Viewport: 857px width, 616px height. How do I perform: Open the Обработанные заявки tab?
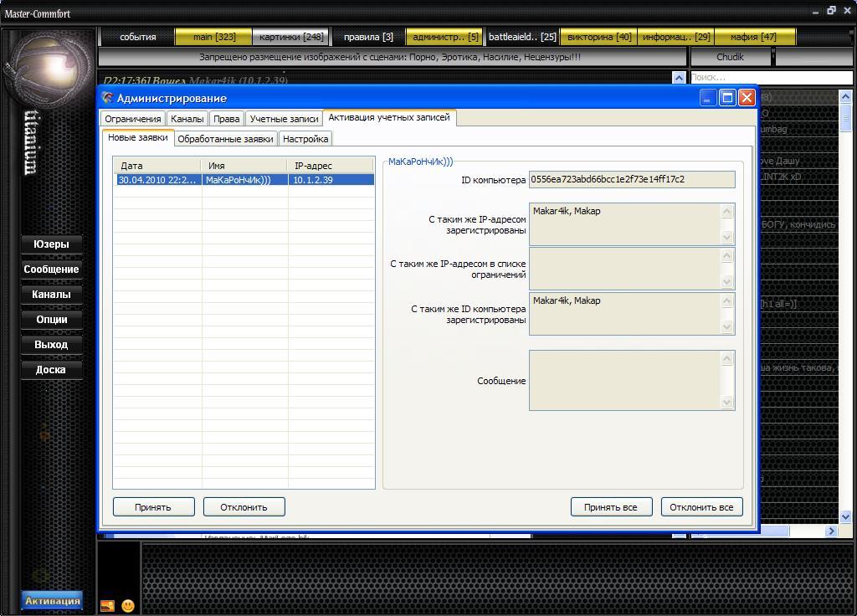225,139
